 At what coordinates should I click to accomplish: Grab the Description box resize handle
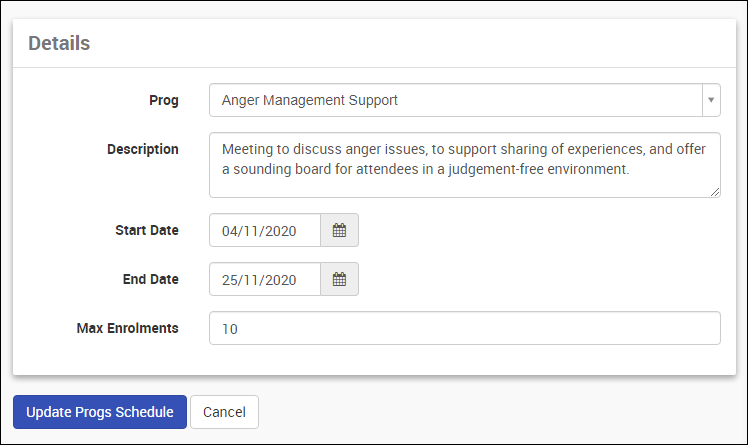pyautogui.click(x=715, y=192)
